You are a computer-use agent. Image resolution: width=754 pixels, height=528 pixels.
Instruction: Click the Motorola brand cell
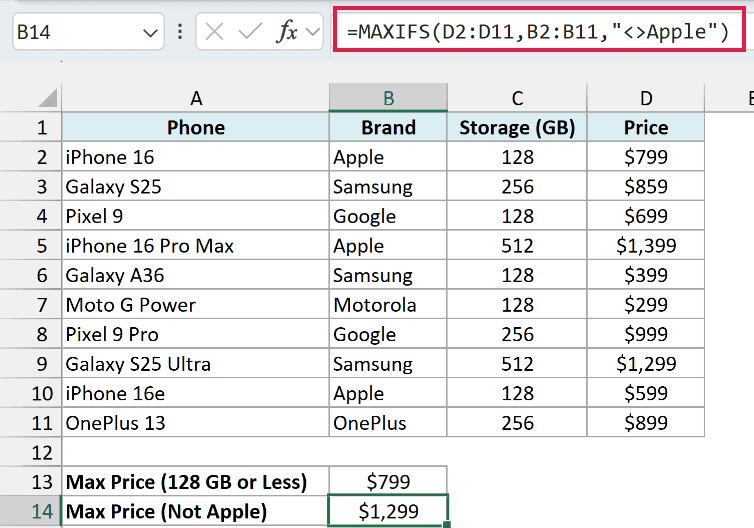(x=388, y=305)
